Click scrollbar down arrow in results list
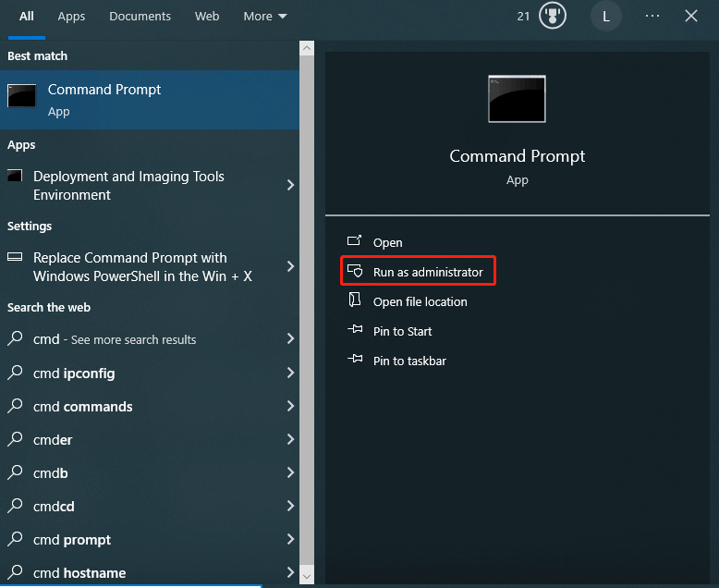Image resolution: width=719 pixels, height=588 pixels. point(307,577)
